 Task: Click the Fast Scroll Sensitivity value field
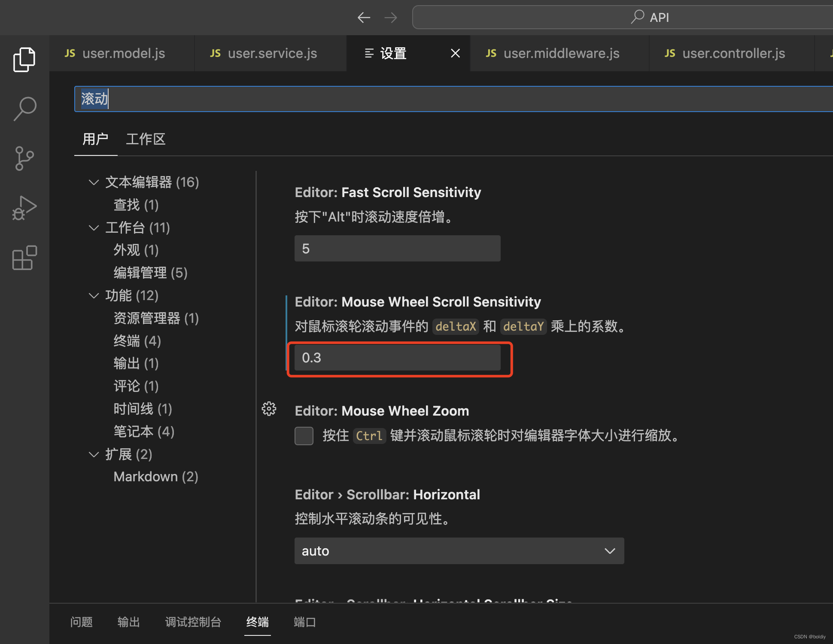tap(397, 249)
